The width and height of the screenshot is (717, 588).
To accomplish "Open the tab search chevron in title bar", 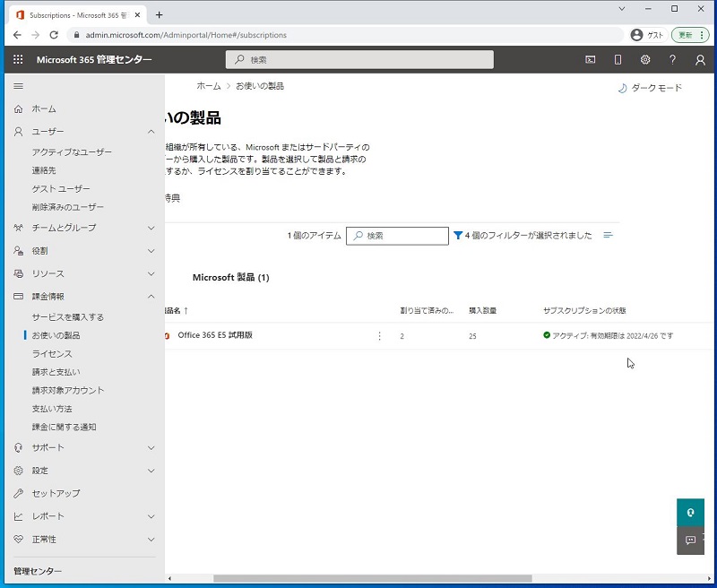I will pos(622,9).
